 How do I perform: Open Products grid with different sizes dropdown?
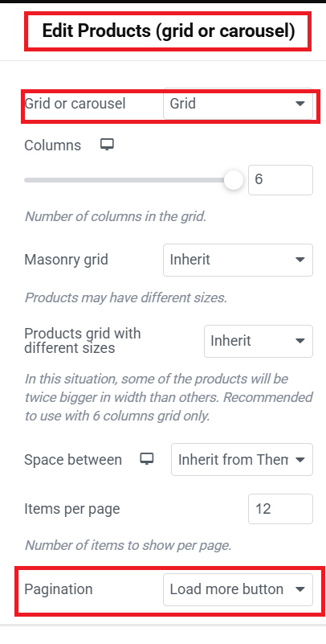259,341
